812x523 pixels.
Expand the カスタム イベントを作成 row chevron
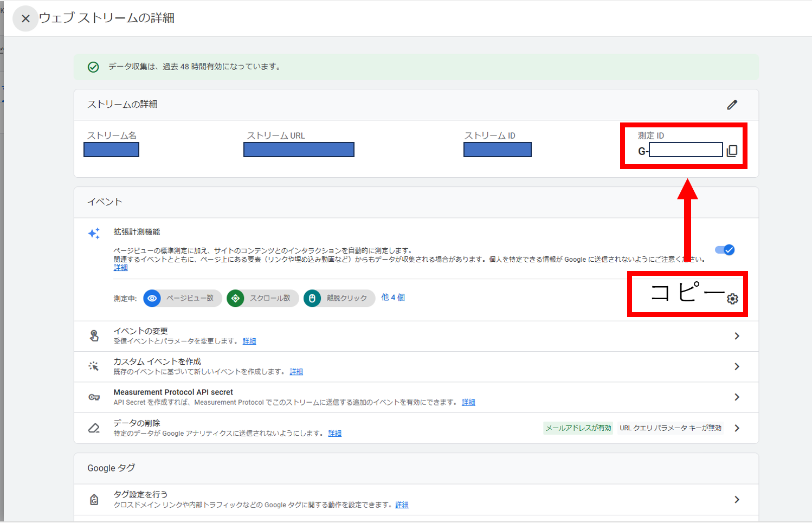click(737, 367)
